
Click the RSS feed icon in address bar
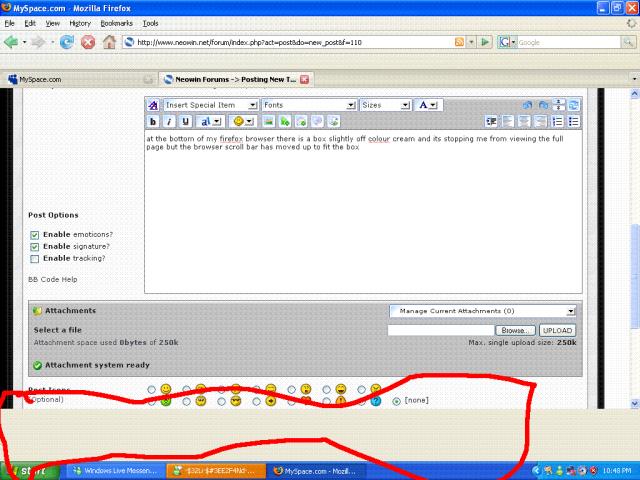pos(459,42)
